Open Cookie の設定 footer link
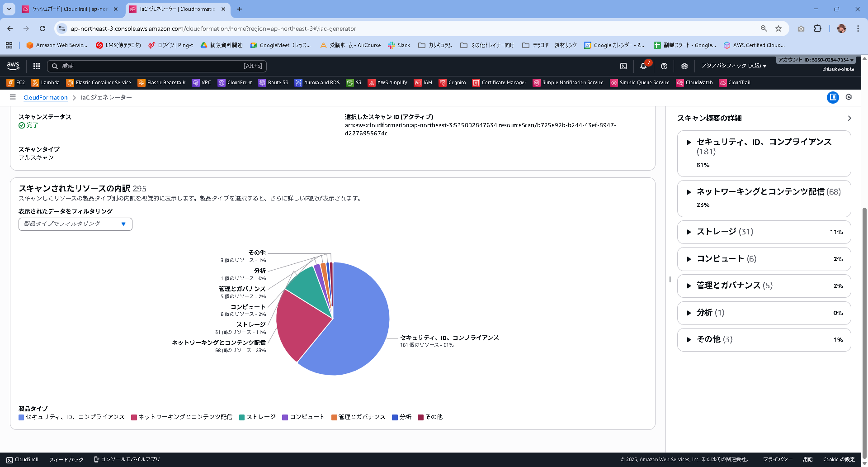Image resolution: width=868 pixels, height=467 pixels. (839, 459)
